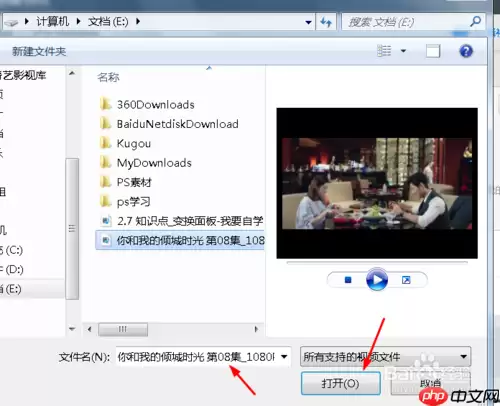Click 新建文件夹 in the toolbar
This screenshot has width=500, height=406.
pos(39,51)
